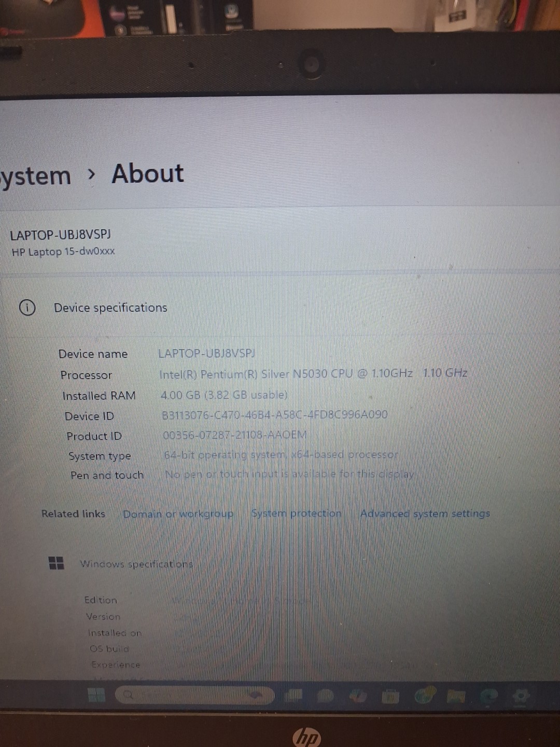560x747 pixels.
Task: Select Product ID 00356-07287-21108-AAOEM
Action: click(x=235, y=435)
